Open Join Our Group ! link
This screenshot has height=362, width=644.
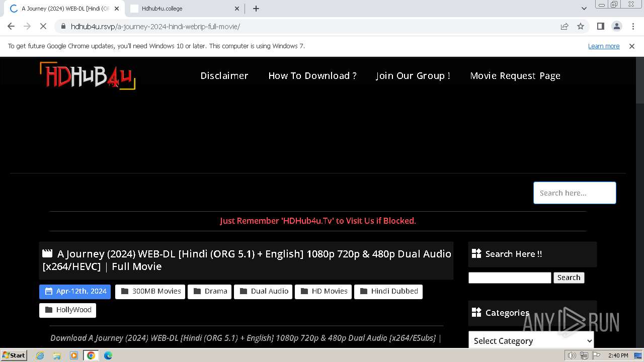pos(413,75)
